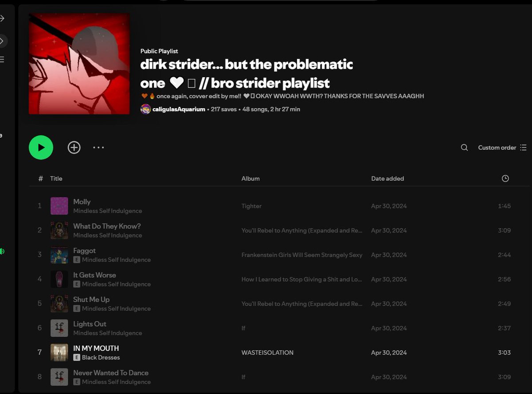Screen dimensions: 532x394
Task: Click the green now-playing speaker icon in sidebar
Action: click(x=1, y=251)
